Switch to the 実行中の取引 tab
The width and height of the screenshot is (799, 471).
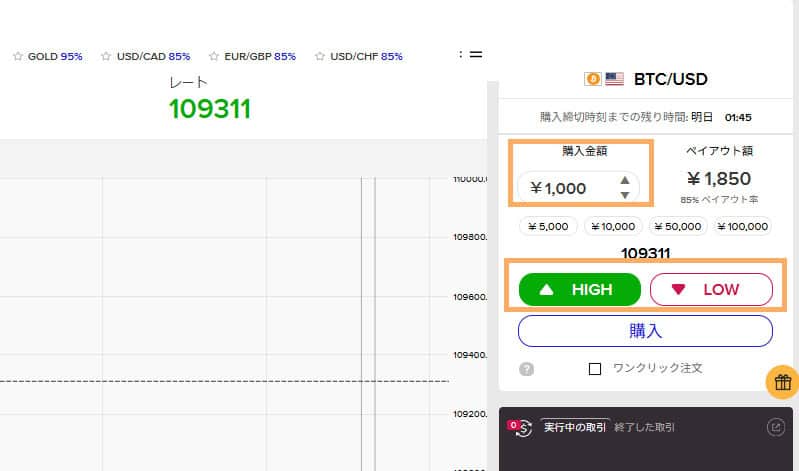(x=575, y=427)
